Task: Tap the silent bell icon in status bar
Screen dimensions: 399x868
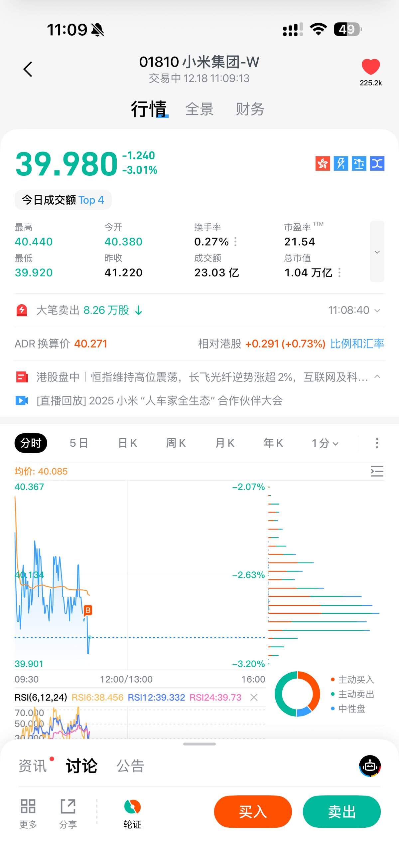Action: [98, 30]
